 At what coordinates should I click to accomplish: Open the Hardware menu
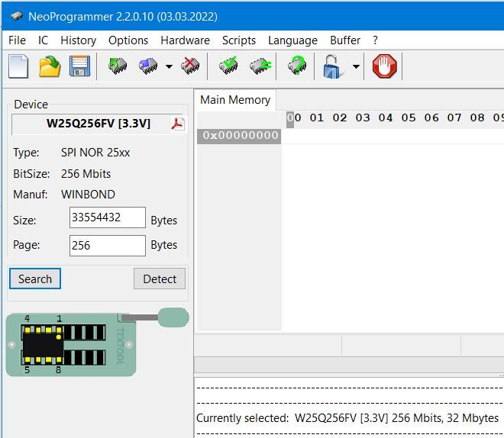point(185,40)
